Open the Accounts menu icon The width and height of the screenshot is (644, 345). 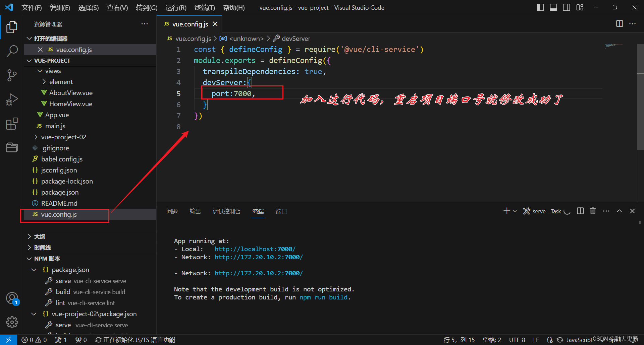click(x=12, y=298)
